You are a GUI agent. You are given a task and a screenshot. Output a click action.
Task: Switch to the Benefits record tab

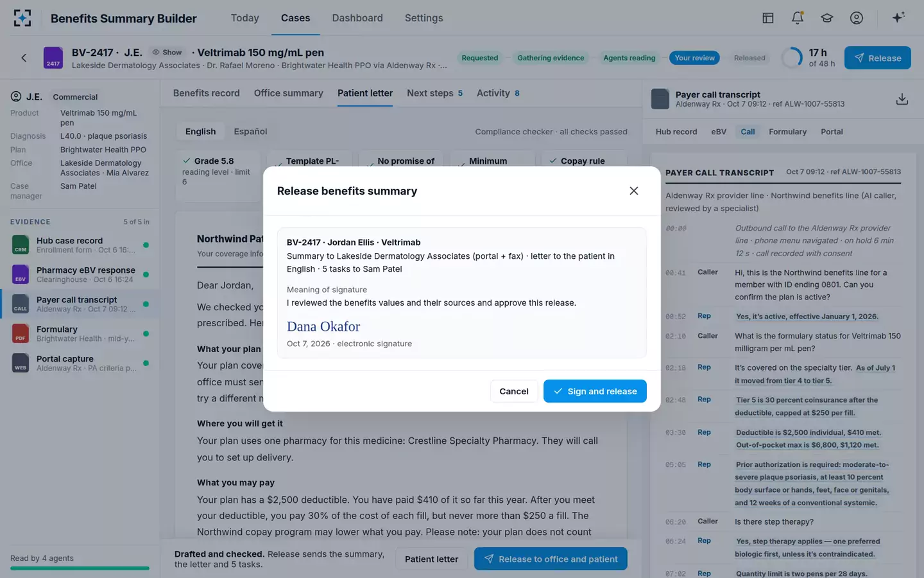click(x=207, y=93)
